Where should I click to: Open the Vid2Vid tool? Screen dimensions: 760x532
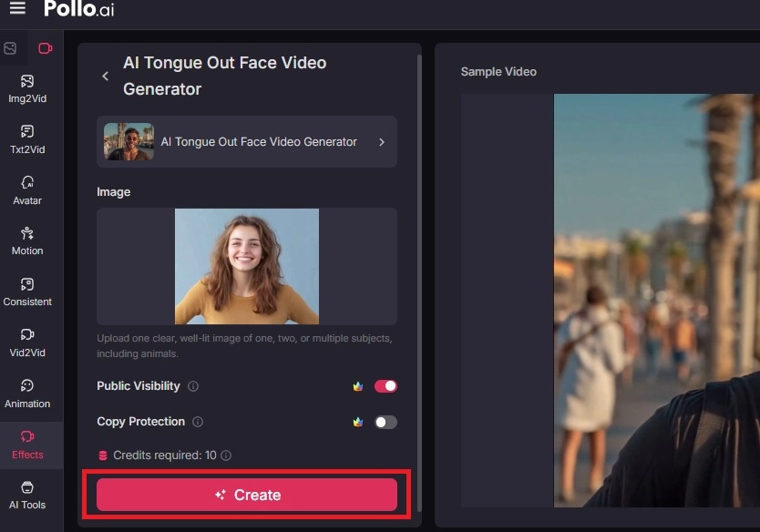(27, 341)
